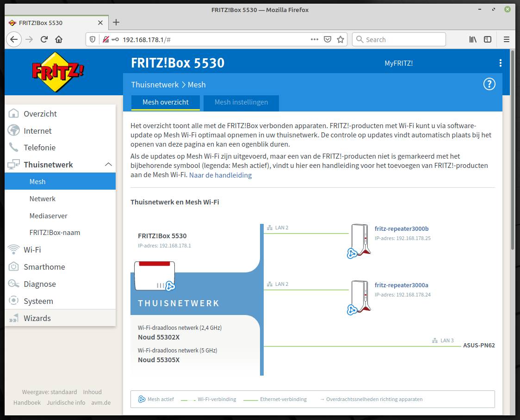
Task: Switch to Mesh instellingen tab
Action: [241, 102]
